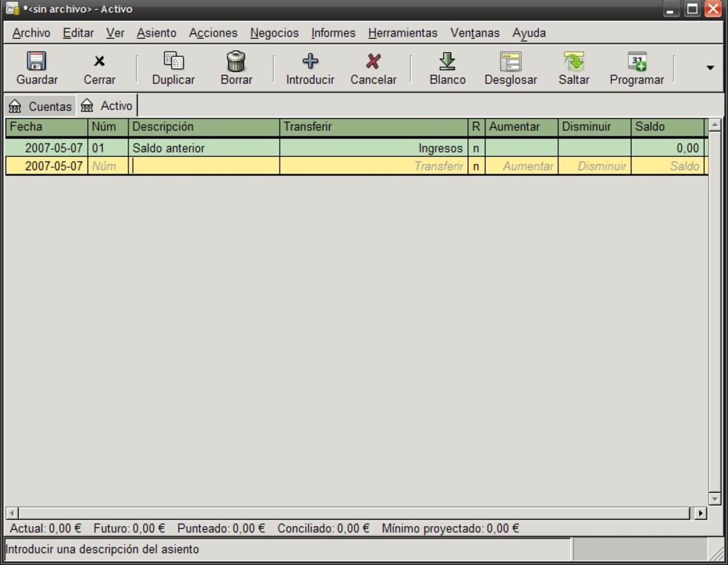728x565 pixels.
Task: Select the 'Saldo anterior' description cell
Action: tap(204, 148)
